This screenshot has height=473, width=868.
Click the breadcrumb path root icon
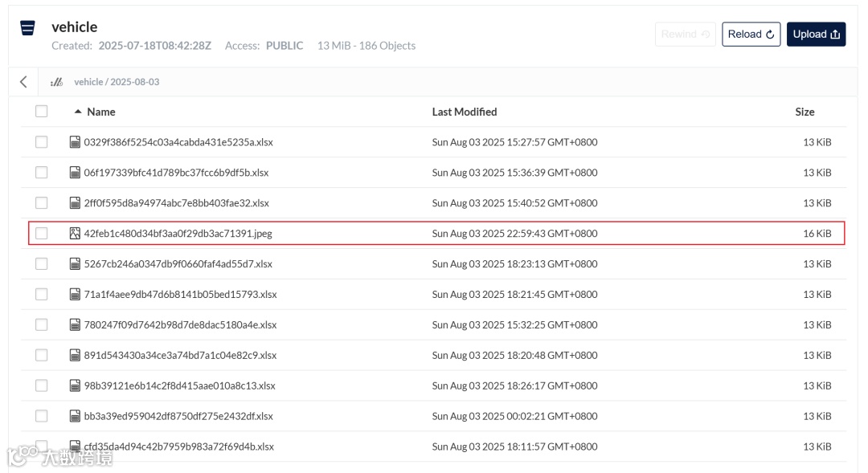click(56, 82)
